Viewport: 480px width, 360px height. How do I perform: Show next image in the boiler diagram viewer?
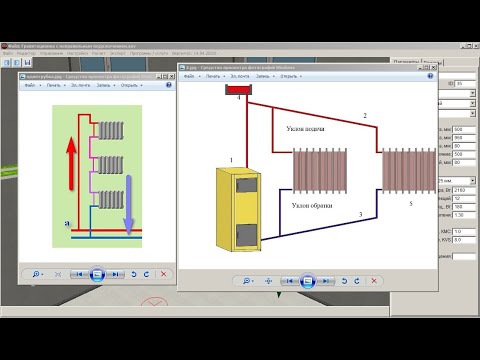click(x=326, y=281)
